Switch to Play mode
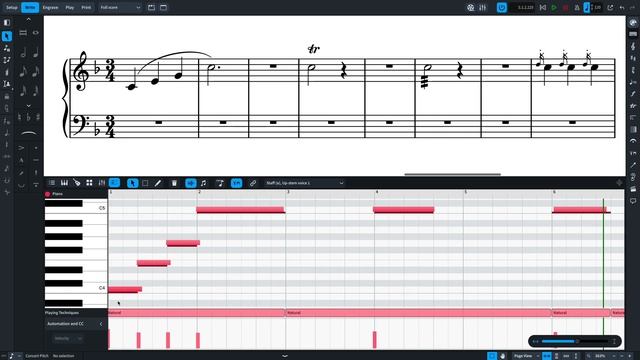The height and width of the screenshot is (360, 640). pyautogui.click(x=70, y=7)
